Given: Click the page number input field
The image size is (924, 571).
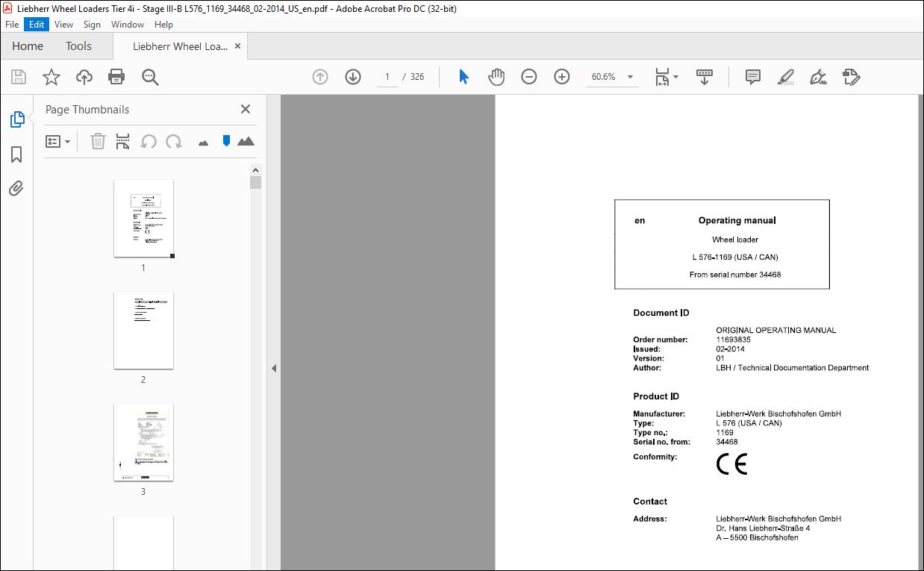Looking at the screenshot, I should click(387, 77).
